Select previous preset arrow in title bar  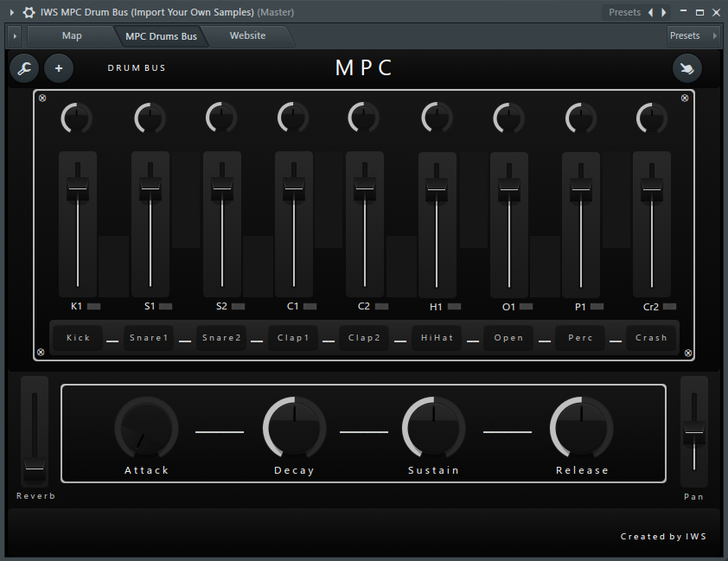(650, 12)
